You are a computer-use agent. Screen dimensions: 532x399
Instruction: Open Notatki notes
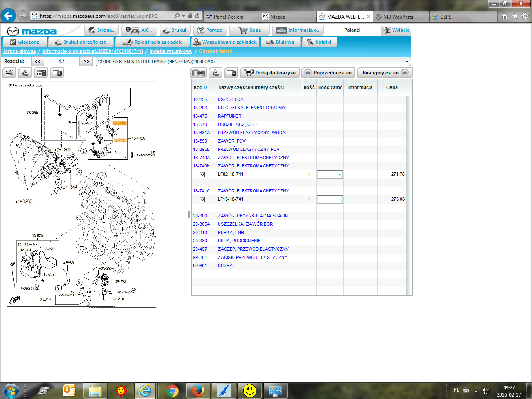pyautogui.click(x=319, y=42)
